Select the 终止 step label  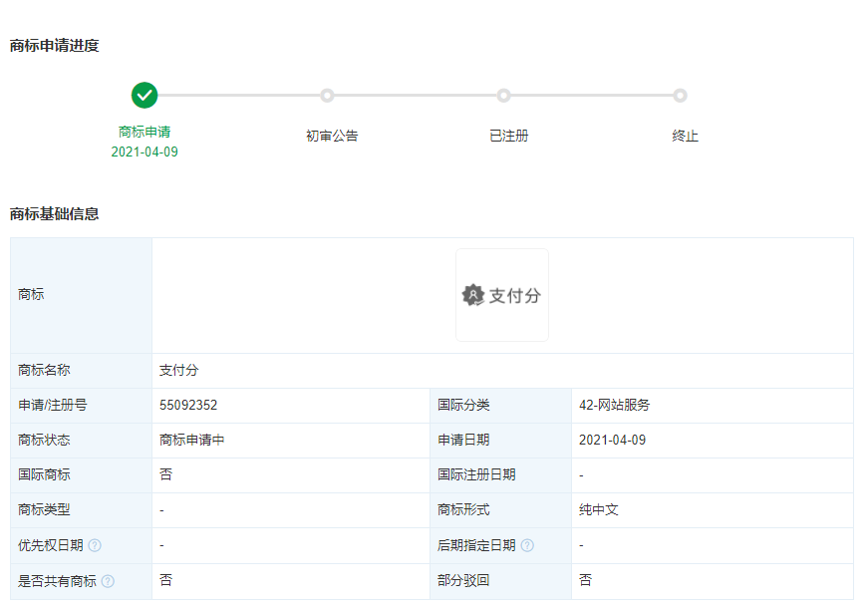(x=686, y=136)
